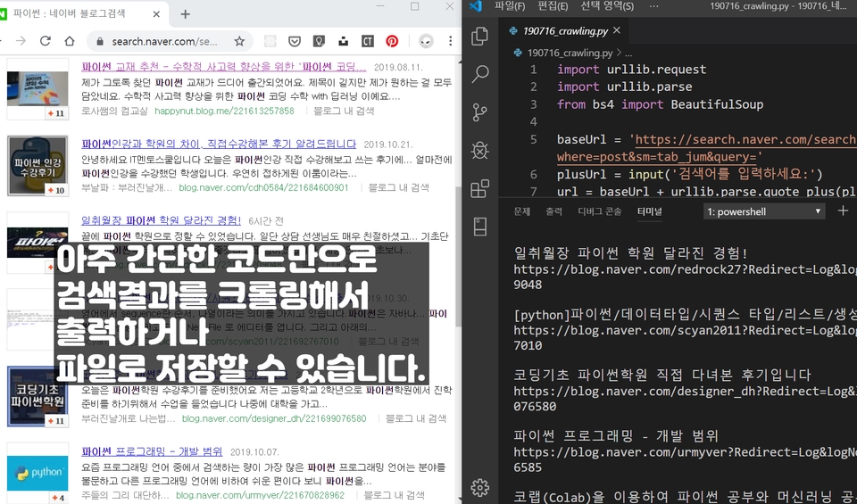Switch to the 터미널 panel tab

click(649, 211)
